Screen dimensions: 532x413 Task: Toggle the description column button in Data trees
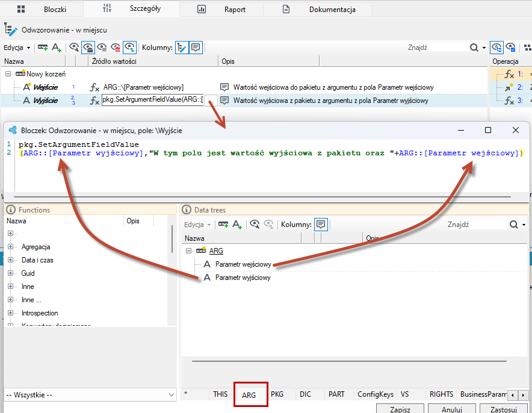(321, 225)
